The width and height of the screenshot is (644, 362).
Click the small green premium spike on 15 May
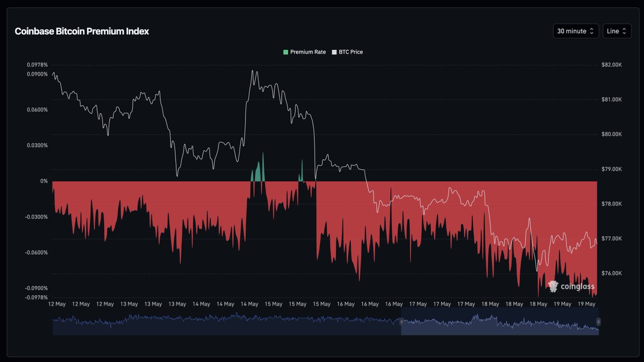pyautogui.click(x=301, y=174)
